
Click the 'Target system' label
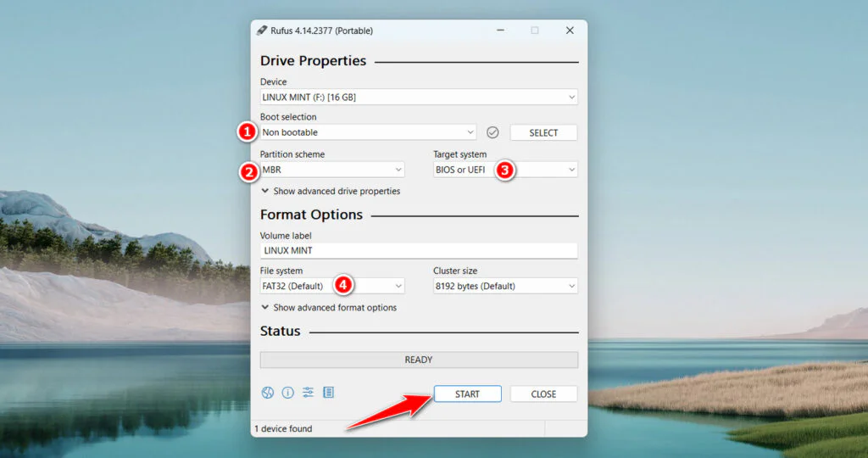click(x=460, y=154)
